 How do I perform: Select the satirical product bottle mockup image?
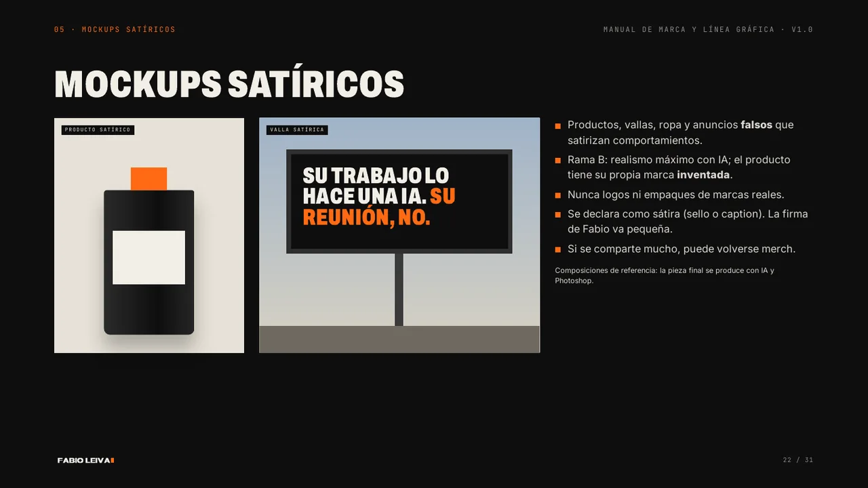click(149, 235)
